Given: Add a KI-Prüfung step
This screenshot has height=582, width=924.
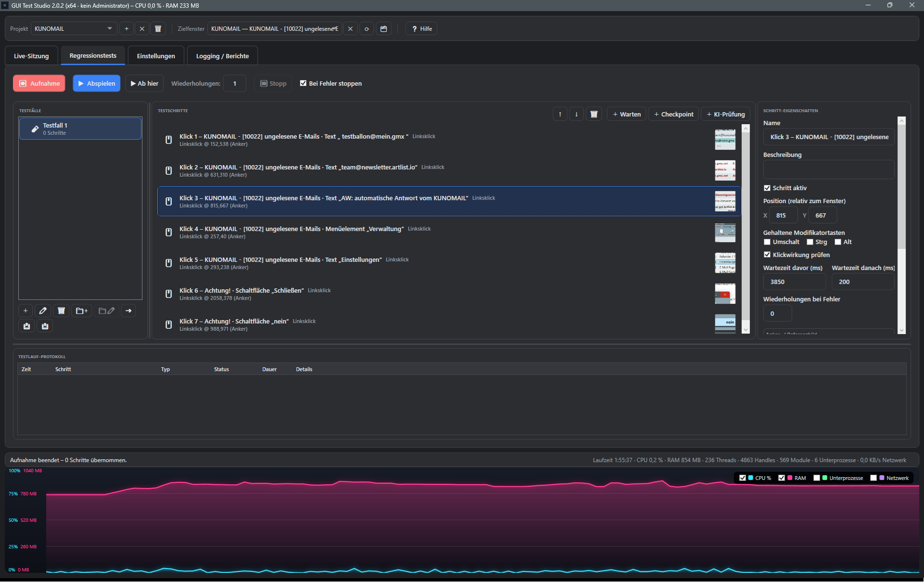Looking at the screenshot, I should click(726, 114).
